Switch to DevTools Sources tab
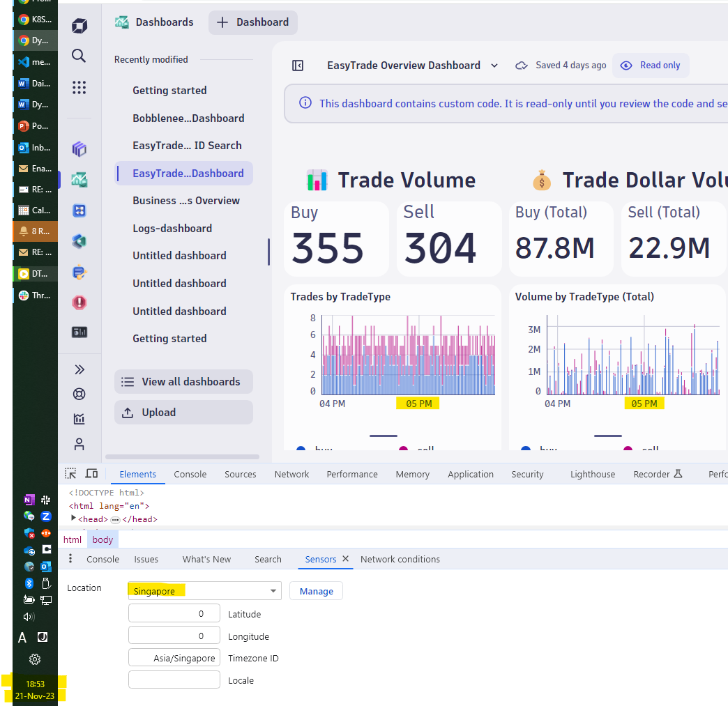This screenshot has width=728, height=706. tap(241, 475)
